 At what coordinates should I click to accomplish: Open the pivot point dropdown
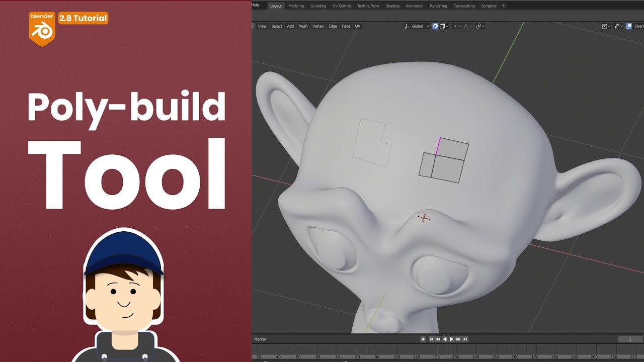click(480, 26)
